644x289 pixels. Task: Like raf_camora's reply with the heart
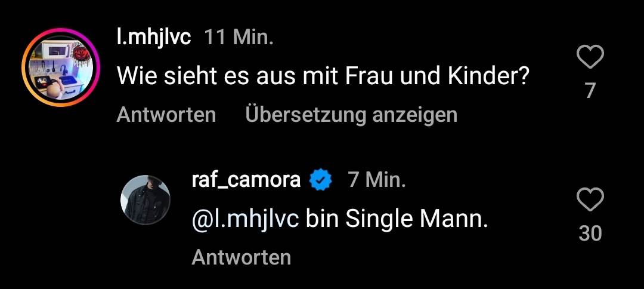(x=590, y=200)
